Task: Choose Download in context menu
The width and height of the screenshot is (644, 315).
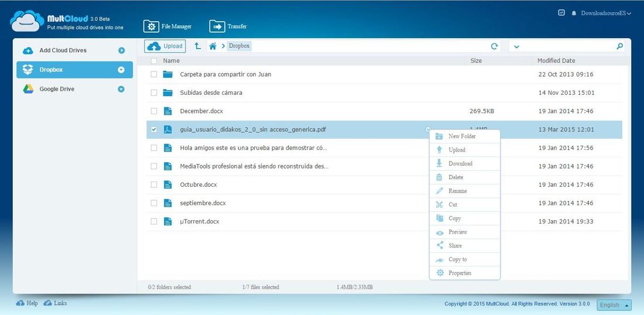Action: [464, 163]
